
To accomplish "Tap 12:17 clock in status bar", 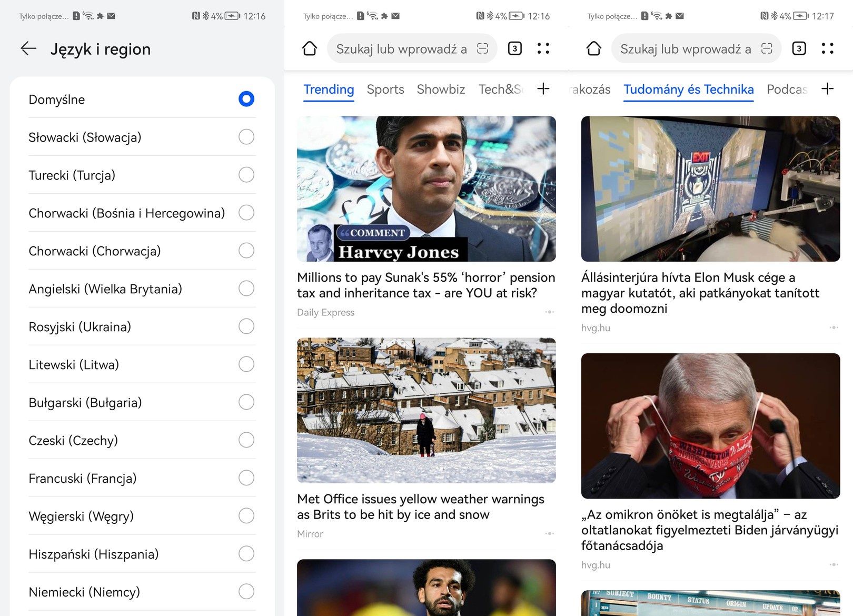I will [823, 16].
